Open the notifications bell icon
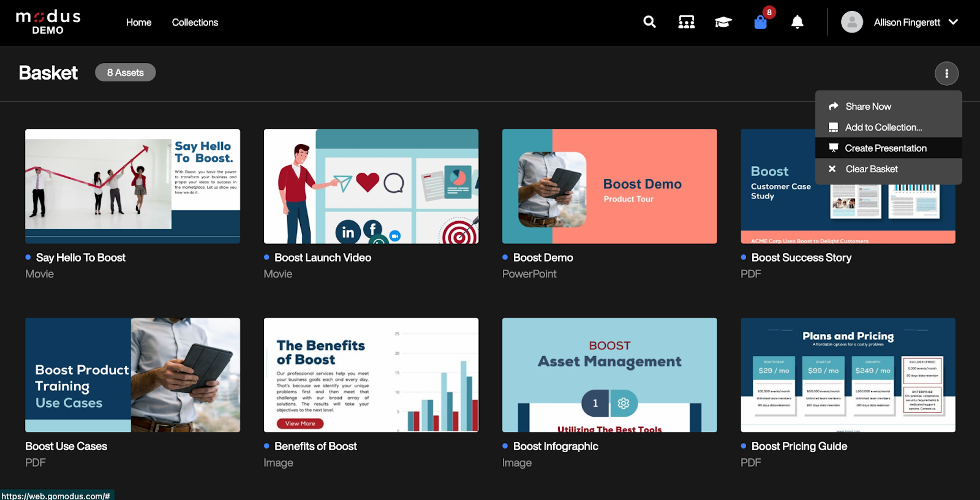980x500 pixels. [x=797, y=23]
